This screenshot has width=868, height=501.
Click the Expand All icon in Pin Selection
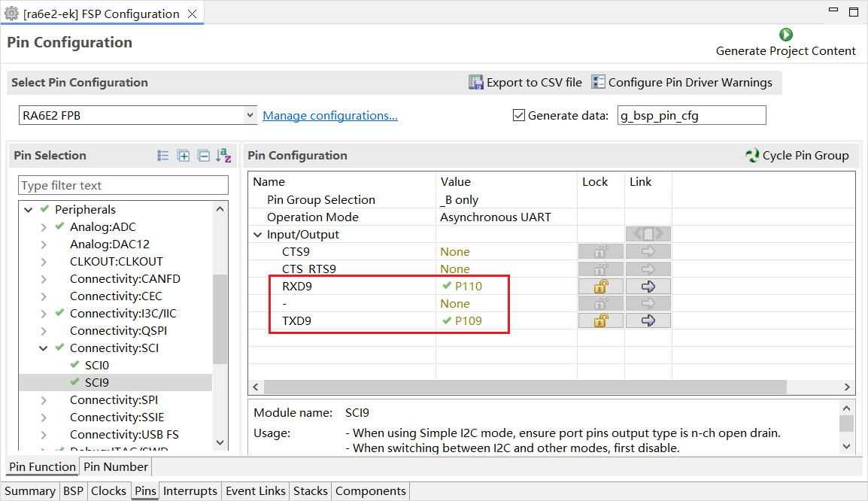[x=183, y=156]
